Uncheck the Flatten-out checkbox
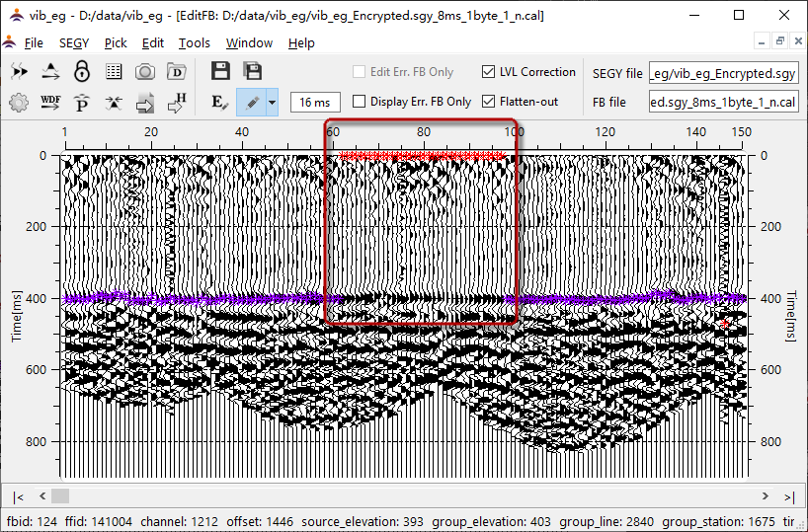 488,102
